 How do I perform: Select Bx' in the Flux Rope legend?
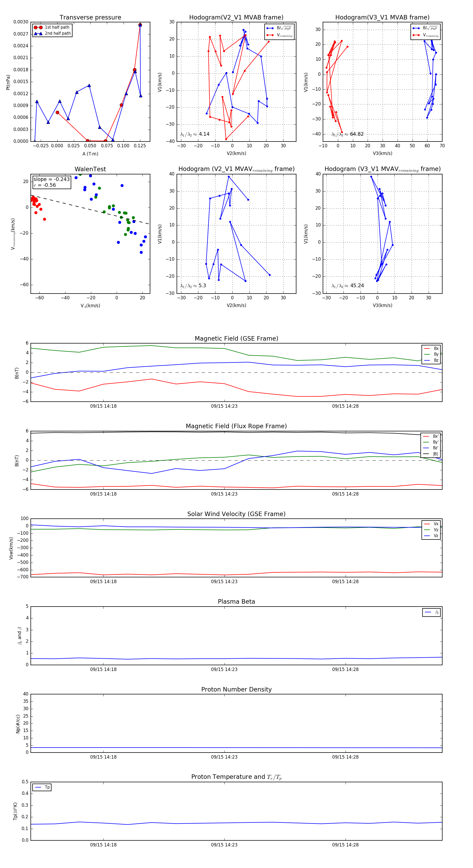click(x=431, y=436)
